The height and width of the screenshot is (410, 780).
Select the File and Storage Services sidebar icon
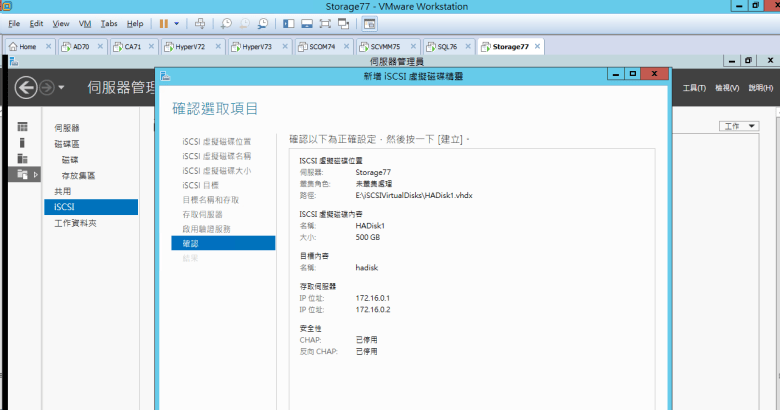point(22,174)
